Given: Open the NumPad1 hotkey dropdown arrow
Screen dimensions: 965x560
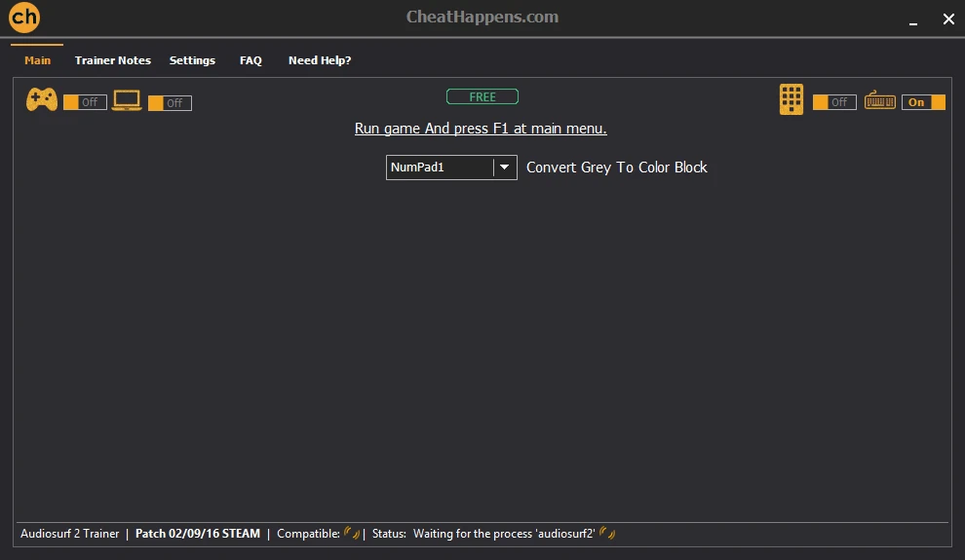Looking at the screenshot, I should point(504,168).
